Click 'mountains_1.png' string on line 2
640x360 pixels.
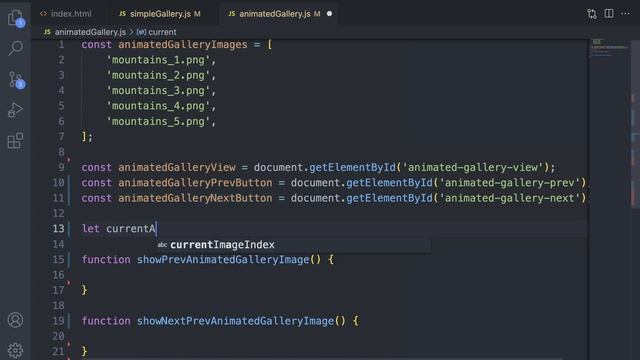pyautogui.click(x=158, y=60)
